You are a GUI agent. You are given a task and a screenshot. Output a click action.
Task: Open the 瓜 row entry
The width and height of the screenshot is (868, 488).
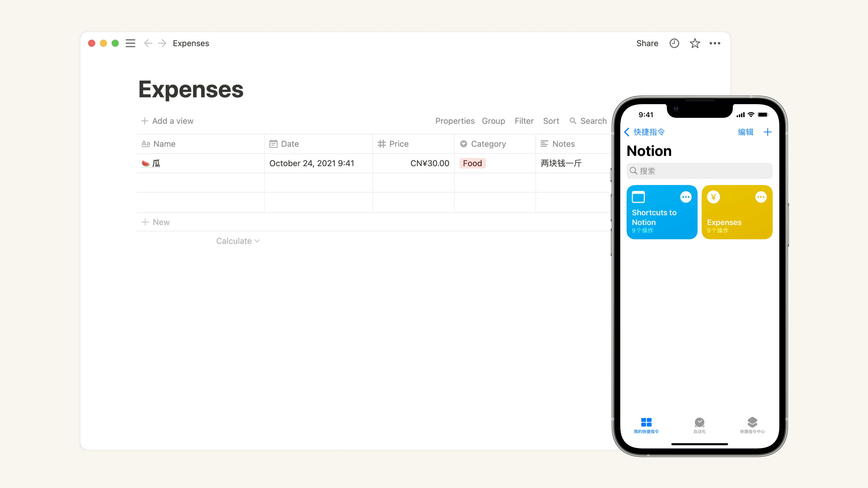point(156,163)
